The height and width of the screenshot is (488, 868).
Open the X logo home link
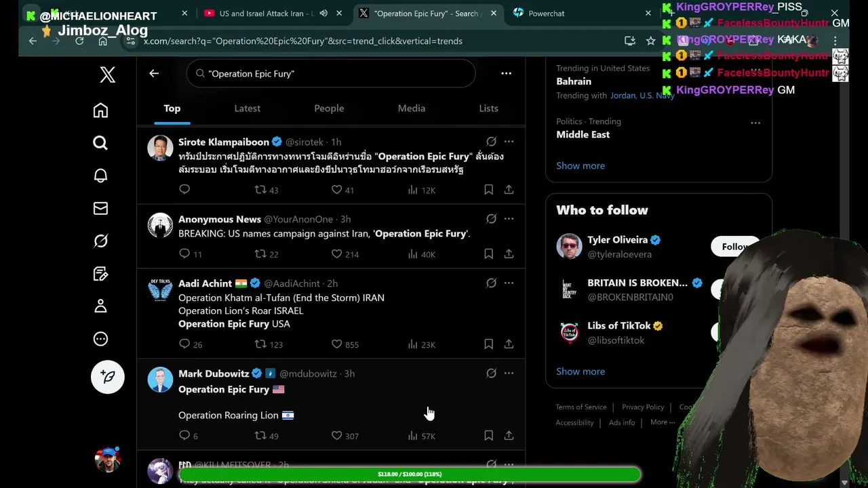107,75
